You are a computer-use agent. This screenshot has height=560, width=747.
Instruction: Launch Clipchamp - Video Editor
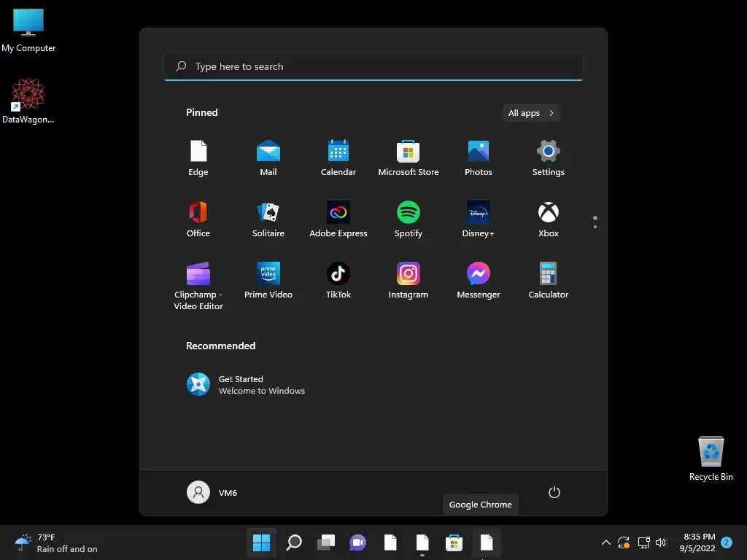tap(198, 286)
